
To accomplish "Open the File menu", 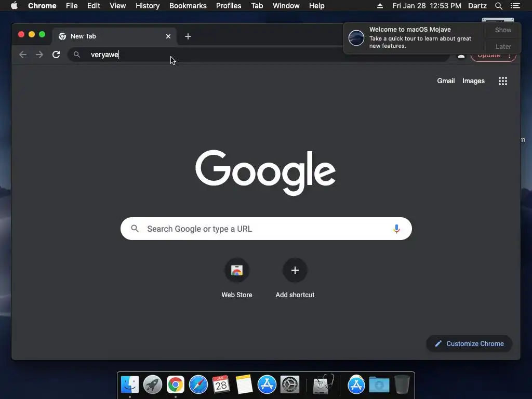I will click(x=72, y=6).
